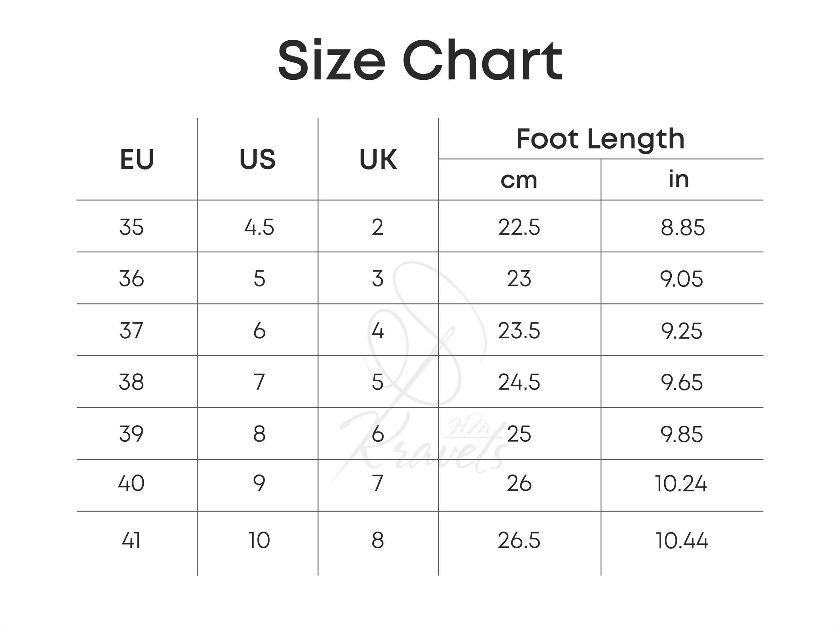Click the in subheader
The height and width of the screenshot is (630, 840).
click(679, 179)
